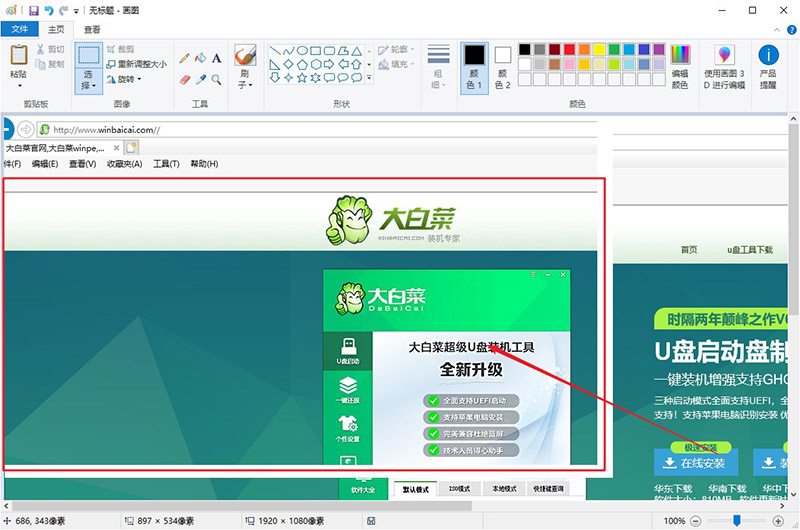Image resolution: width=800 pixels, height=530 pixels.
Task: Switch to the 查看 (View) tab
Action: pyautogui.click(x=92, y=29)
